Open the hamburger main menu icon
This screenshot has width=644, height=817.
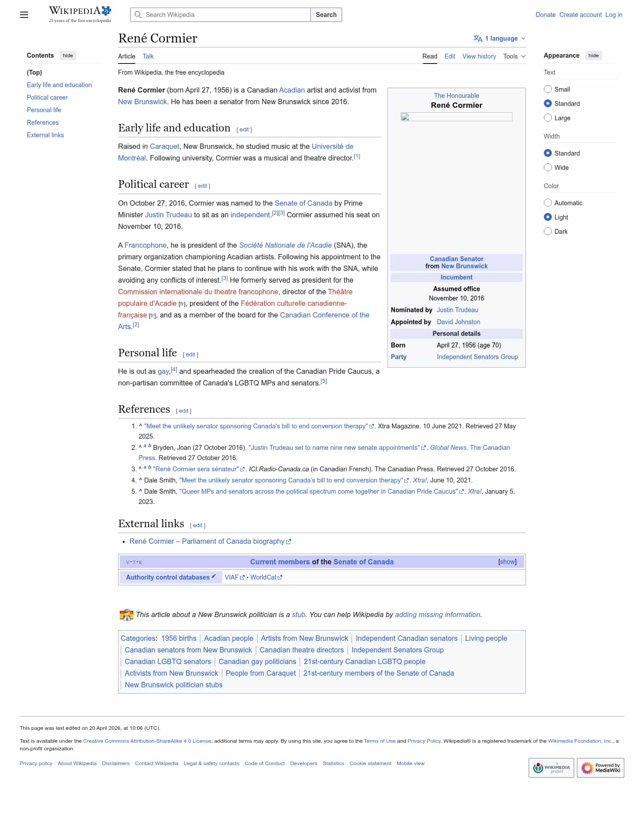tap(24, 15)
